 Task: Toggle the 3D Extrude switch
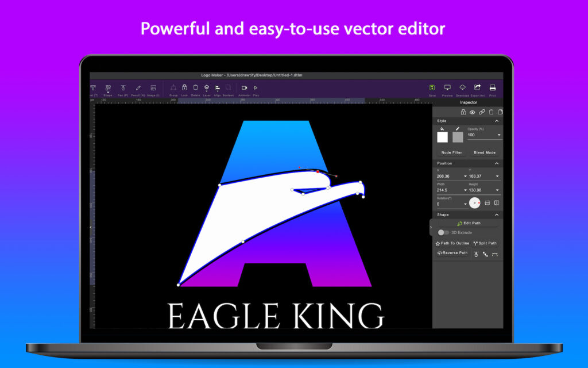click(x=443, y=232)
